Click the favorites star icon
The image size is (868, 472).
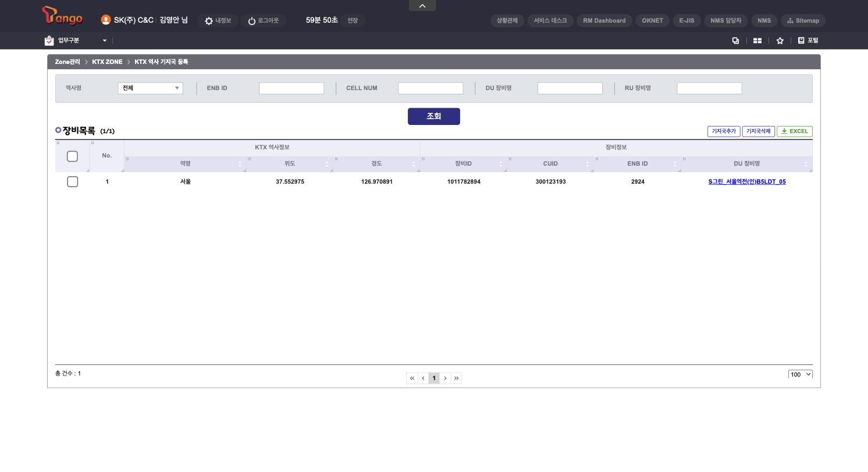click(780, 41)
